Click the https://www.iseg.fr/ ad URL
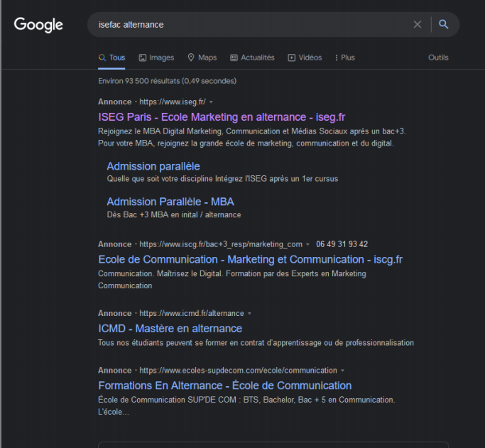This screenshot has width=485, height=448. (173, 102)
